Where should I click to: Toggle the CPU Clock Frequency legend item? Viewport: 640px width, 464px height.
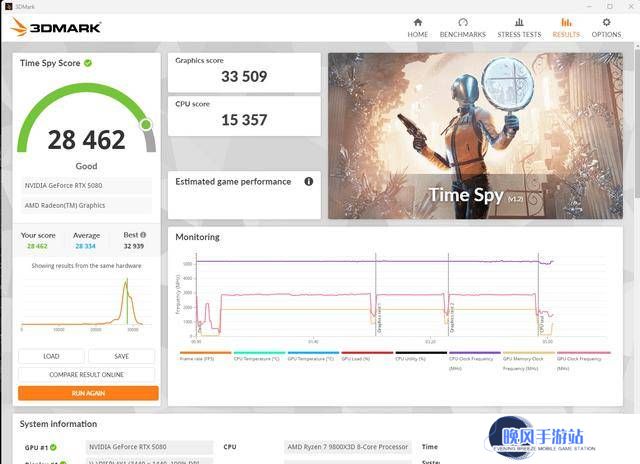tap(474, 361)
